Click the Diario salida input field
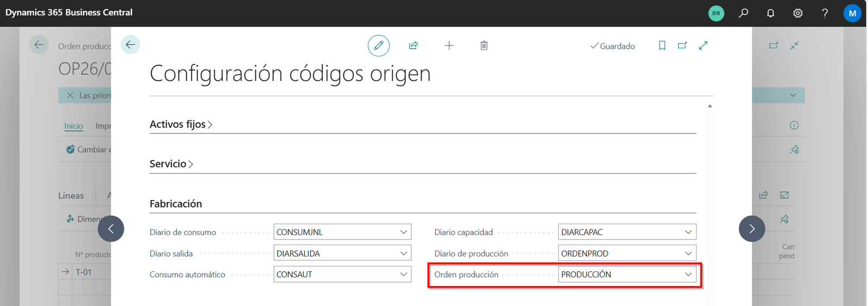 click(336, 253)
